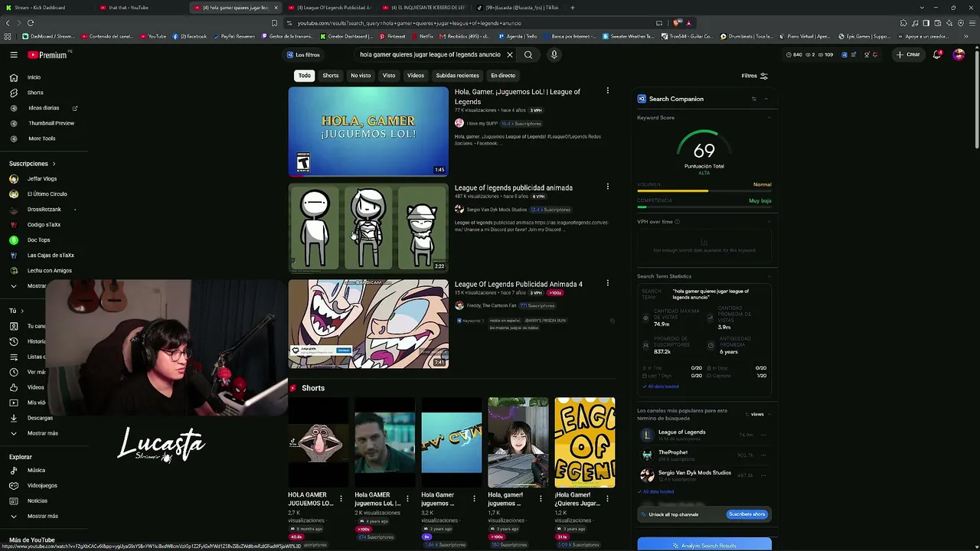Open options for Hola, Gamer video
980x551 pixels.
pyautogui.click(x=608, y=91)
